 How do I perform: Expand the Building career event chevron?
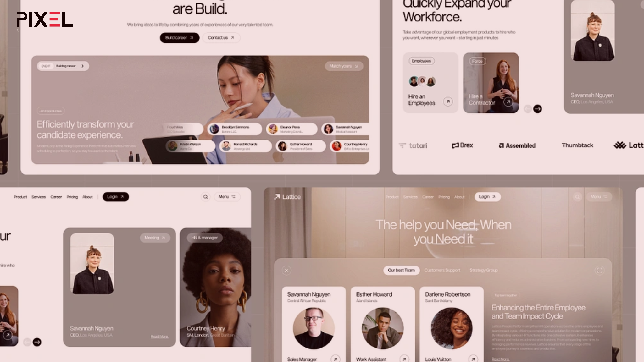pos(82,66)
